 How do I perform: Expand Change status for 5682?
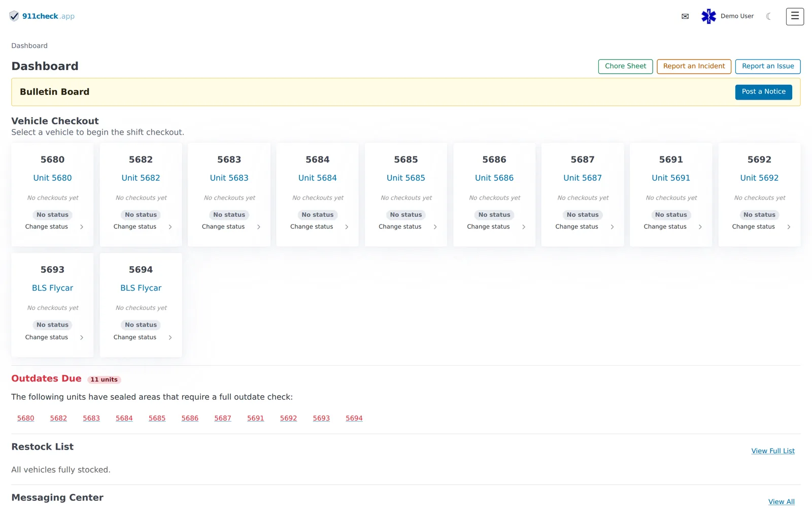coord(143,227)
